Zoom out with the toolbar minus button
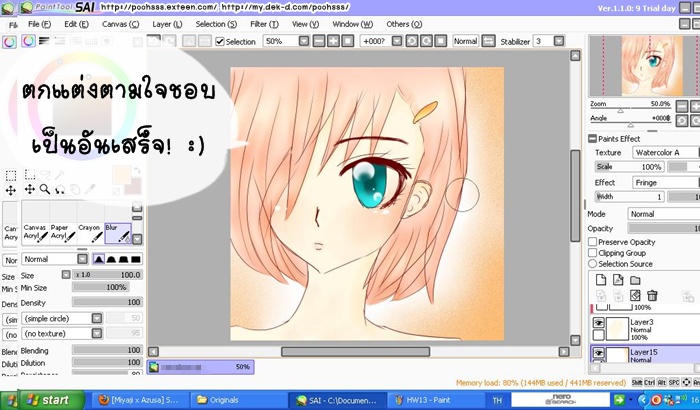Screen dimensions: 700x410 point(319,41)
